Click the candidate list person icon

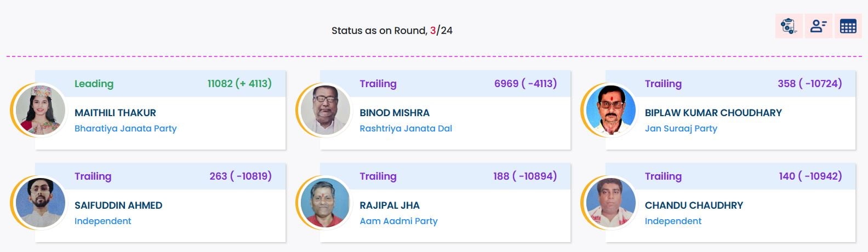[818, 26]
